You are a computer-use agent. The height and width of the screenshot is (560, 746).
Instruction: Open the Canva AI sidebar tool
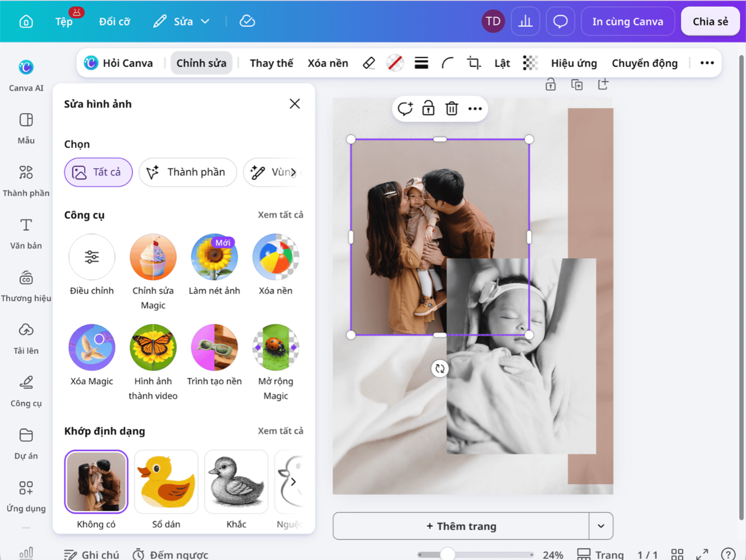point(26,76)
